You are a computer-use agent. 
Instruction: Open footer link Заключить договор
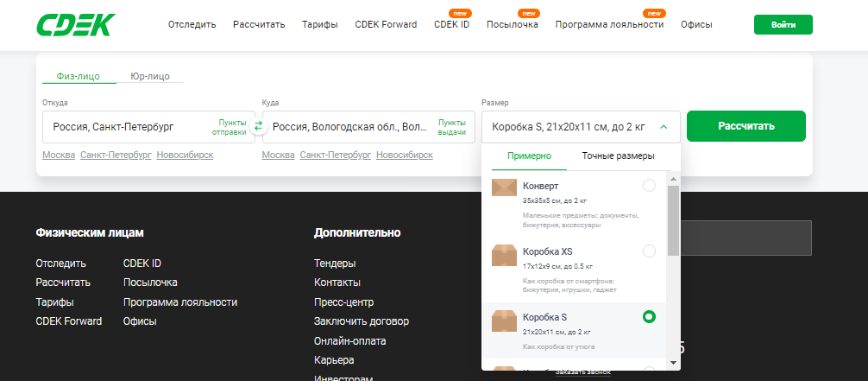[362, 321]
